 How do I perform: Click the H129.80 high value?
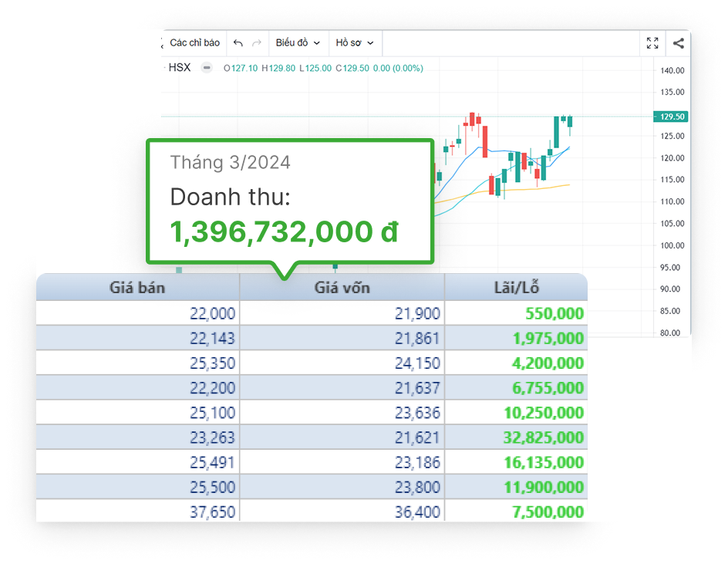[278, 69]
